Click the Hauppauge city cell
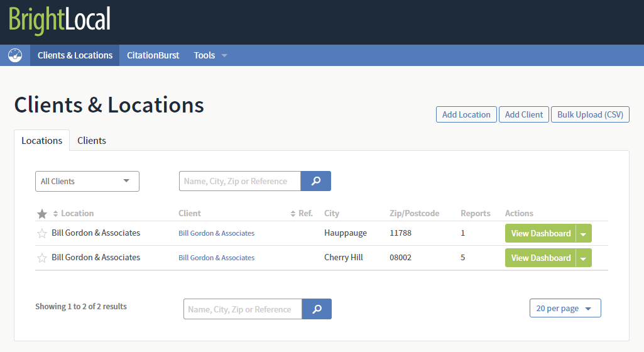644x352 pixels. (x=346, y=233)
